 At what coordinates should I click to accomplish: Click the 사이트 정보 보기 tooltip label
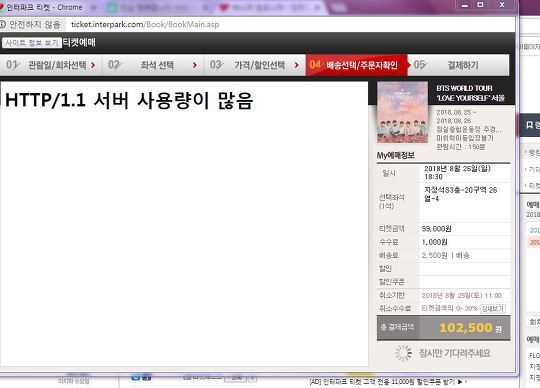pos(32,43)
